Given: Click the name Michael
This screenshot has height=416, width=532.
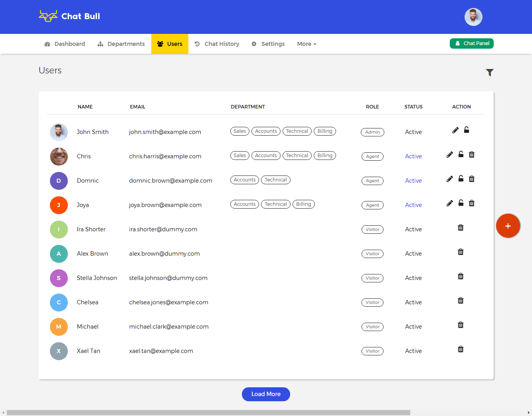Looking at the screenshot, I should pos(87,327).
